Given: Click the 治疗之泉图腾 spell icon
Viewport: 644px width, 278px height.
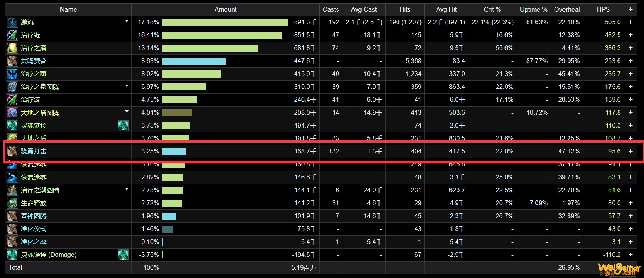Looking at the screenshot, I should [x=13, y=87].
